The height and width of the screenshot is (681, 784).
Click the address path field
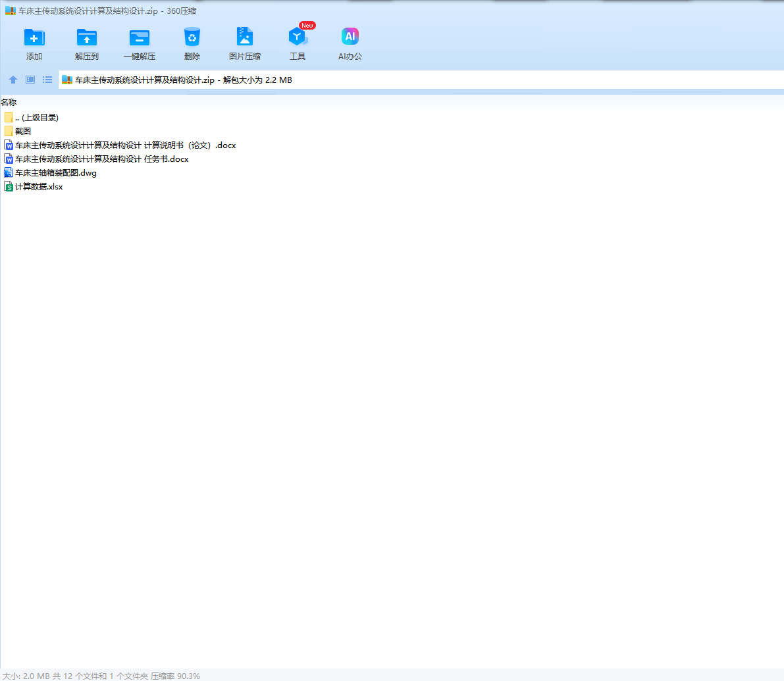(x=421, y=80)
